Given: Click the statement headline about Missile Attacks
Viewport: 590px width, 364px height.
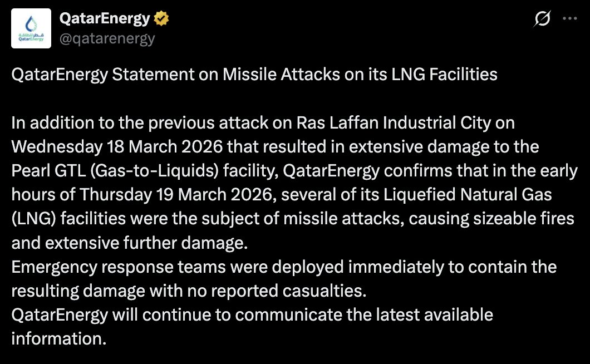Looking at the screenshot, I should pyautogui.click(x=254, y=75).
